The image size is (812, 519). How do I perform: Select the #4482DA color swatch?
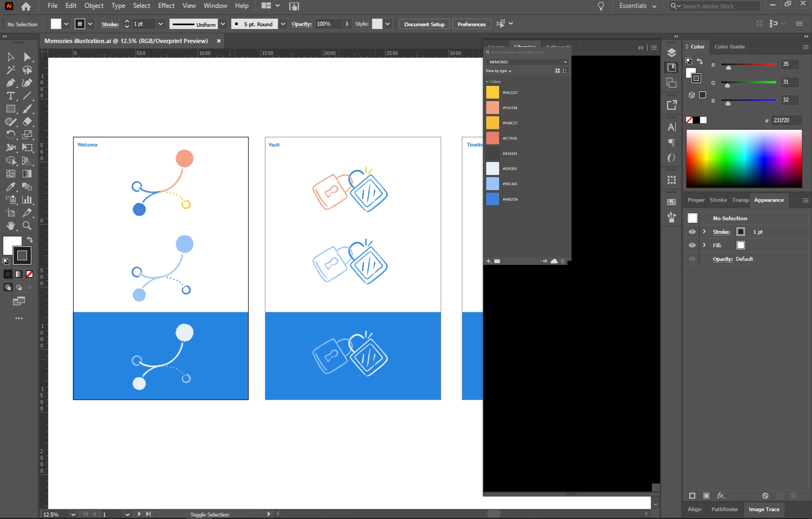pyautogui.click(x=492, y=199)
